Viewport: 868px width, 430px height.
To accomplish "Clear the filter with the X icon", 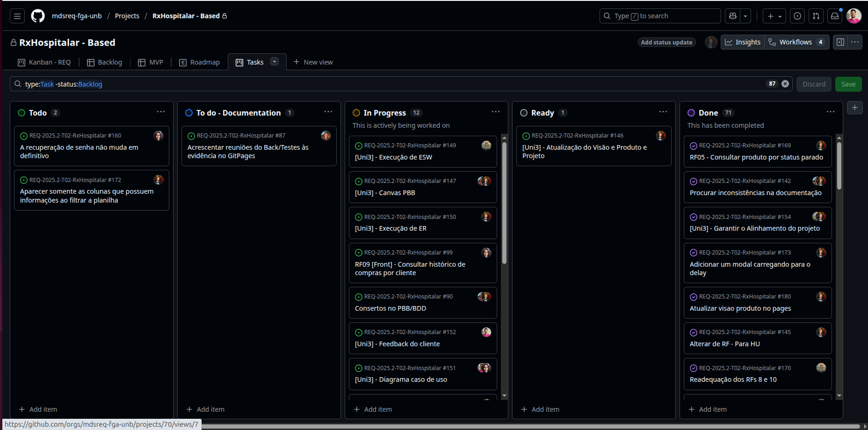I will point(785,84).
